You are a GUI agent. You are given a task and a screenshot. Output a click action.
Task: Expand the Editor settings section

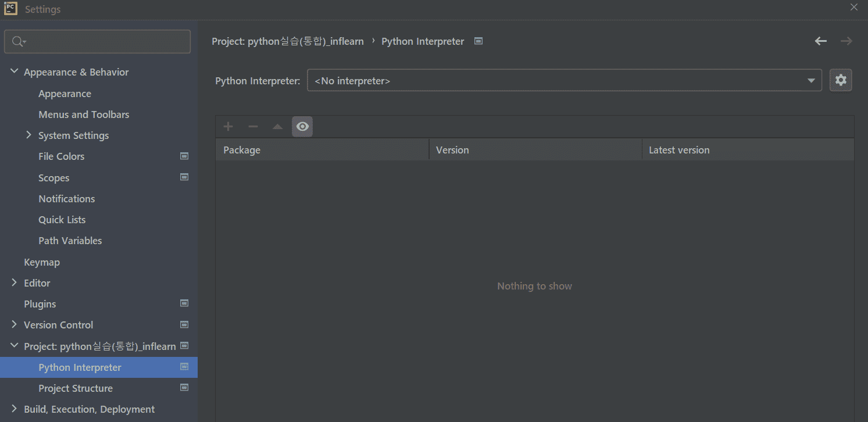tap(15, 282)
